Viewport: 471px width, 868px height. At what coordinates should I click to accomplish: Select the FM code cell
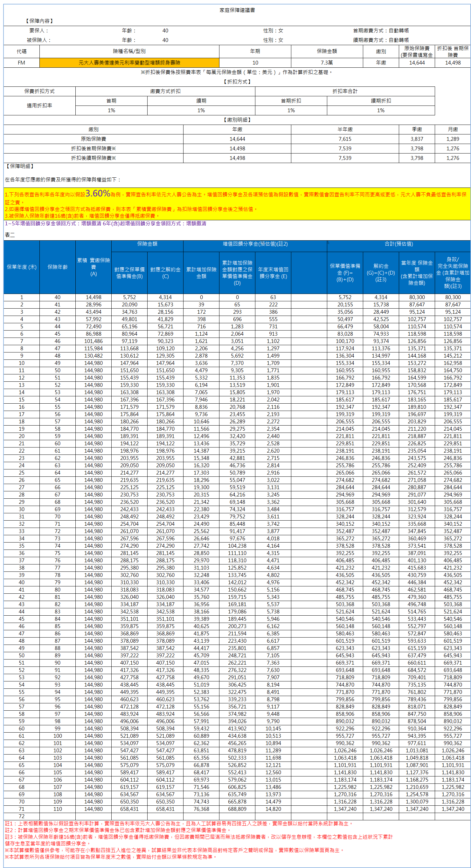pyautogui.click(x=22, y=63)
